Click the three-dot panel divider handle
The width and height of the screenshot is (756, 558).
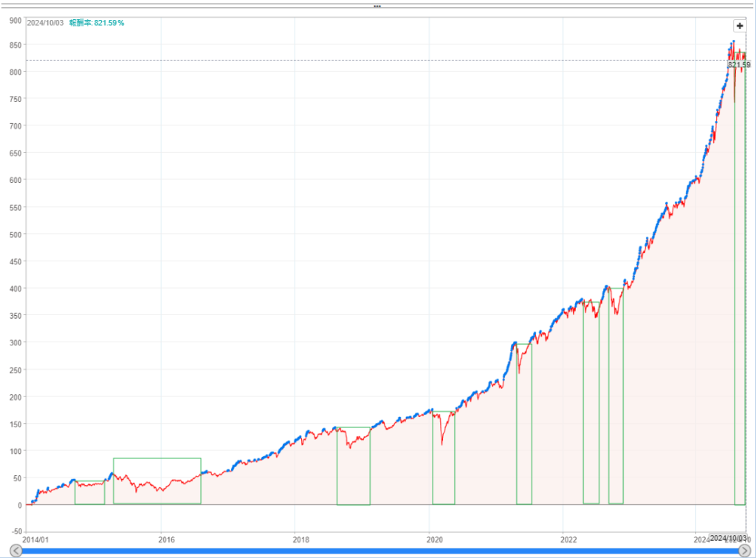(x=377, y=6)
